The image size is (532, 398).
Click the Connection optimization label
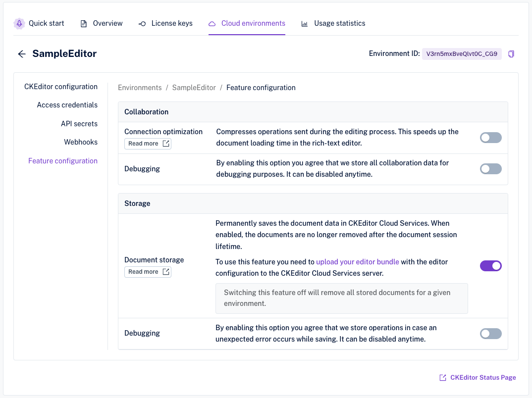[x=163, y=132]
